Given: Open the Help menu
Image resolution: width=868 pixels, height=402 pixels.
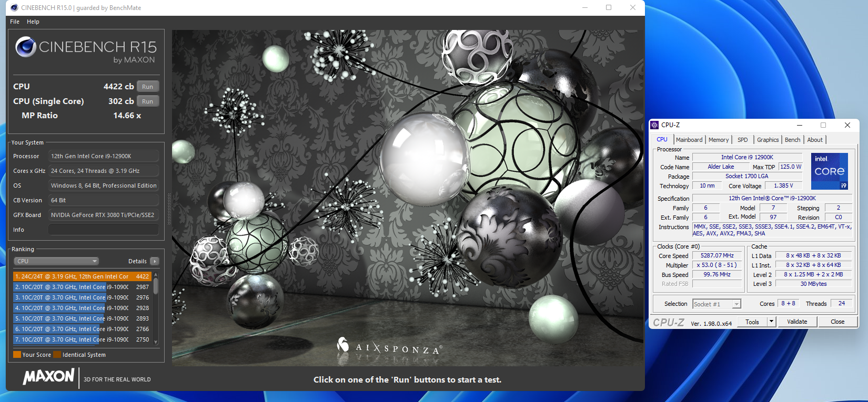Looking at the screenshot, I should point(33,22).
